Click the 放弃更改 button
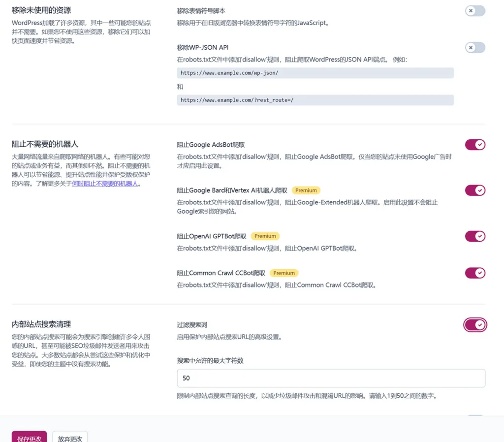The width and height of the screenshot is (504, 442). tap(69, 437)
